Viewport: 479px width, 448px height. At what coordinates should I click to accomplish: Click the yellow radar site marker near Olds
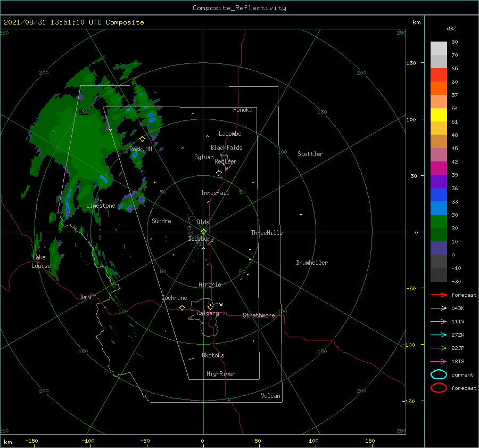pyautogui.click(x=203, y=232)
